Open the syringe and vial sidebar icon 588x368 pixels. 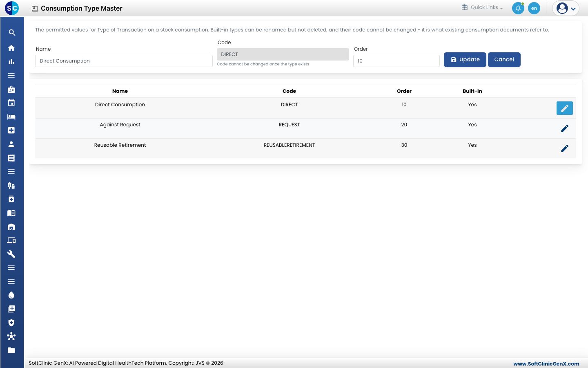pyautogui.click(x=11, y=185)
